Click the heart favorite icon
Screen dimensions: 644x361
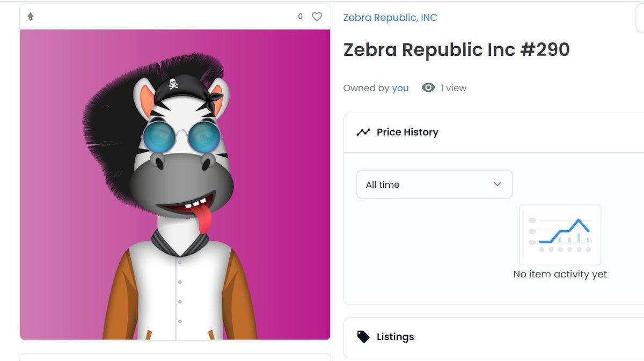(x=317, y=17)
